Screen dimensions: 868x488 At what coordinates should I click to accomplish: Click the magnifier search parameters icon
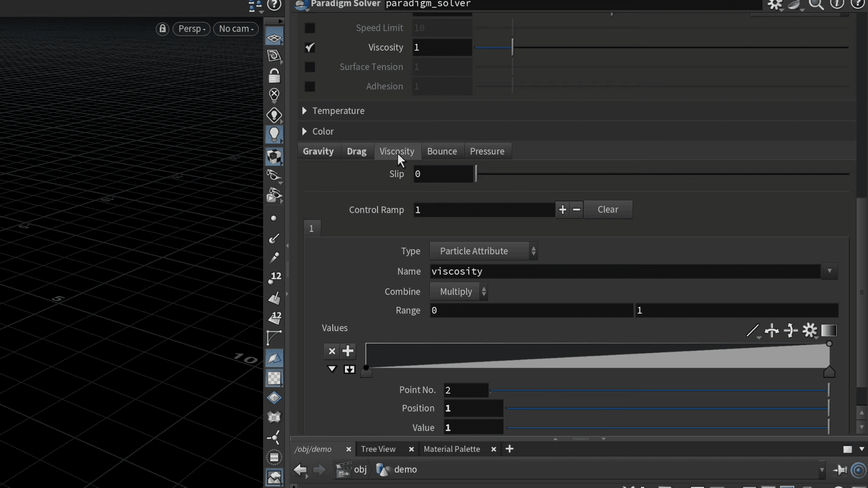pos(816,5)
